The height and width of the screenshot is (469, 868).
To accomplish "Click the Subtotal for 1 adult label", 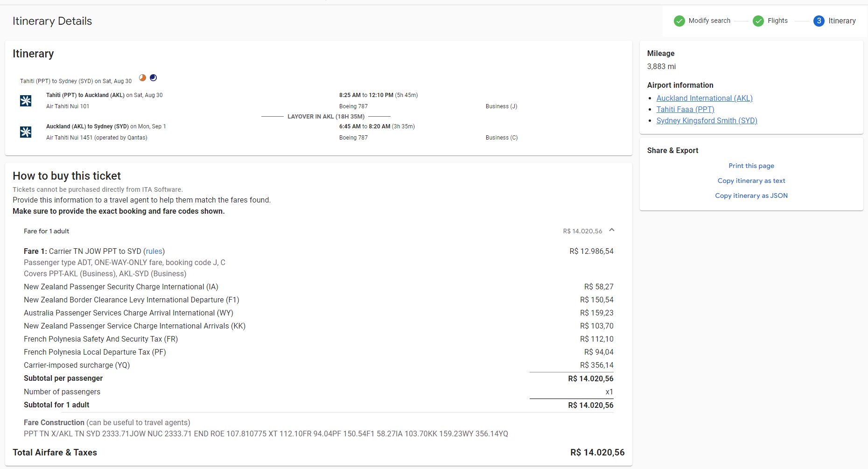I will click(56, 405).
